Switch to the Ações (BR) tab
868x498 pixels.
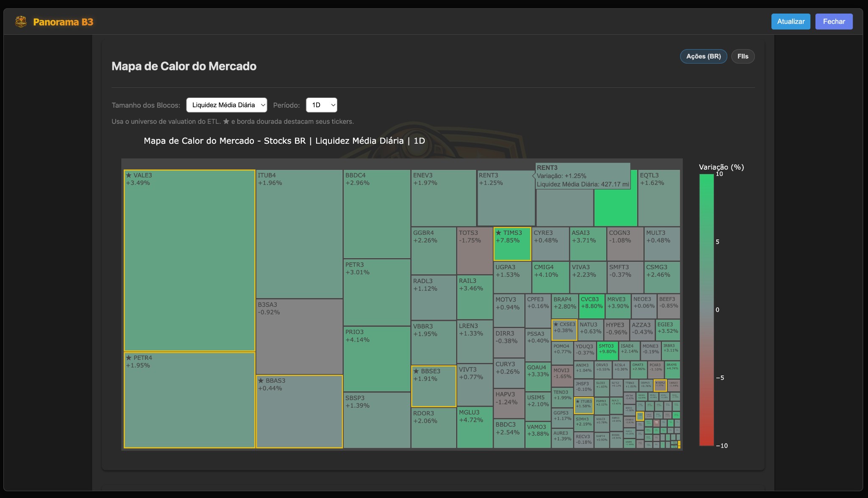[703, 56]
